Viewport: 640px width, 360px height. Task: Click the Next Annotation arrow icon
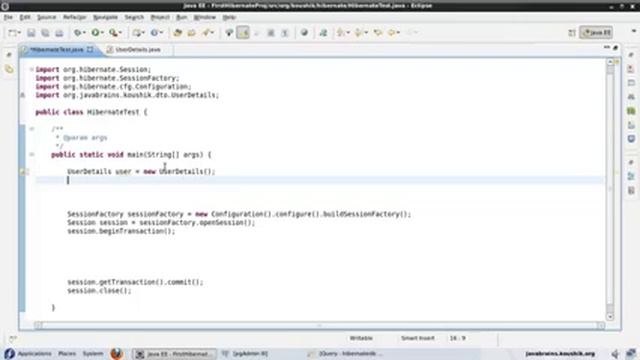pos(341,33)
